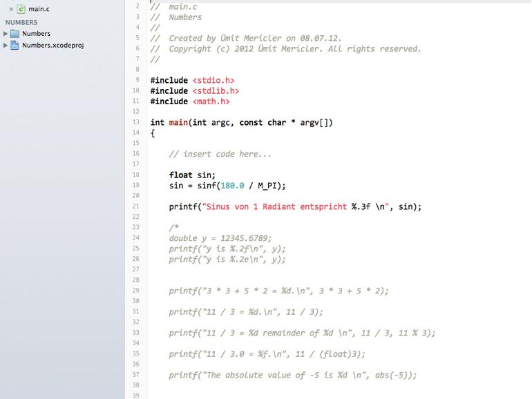Click the 'y is %.2f' printf comment
Viewport: 532px width, 399px height.
point(227,249)
